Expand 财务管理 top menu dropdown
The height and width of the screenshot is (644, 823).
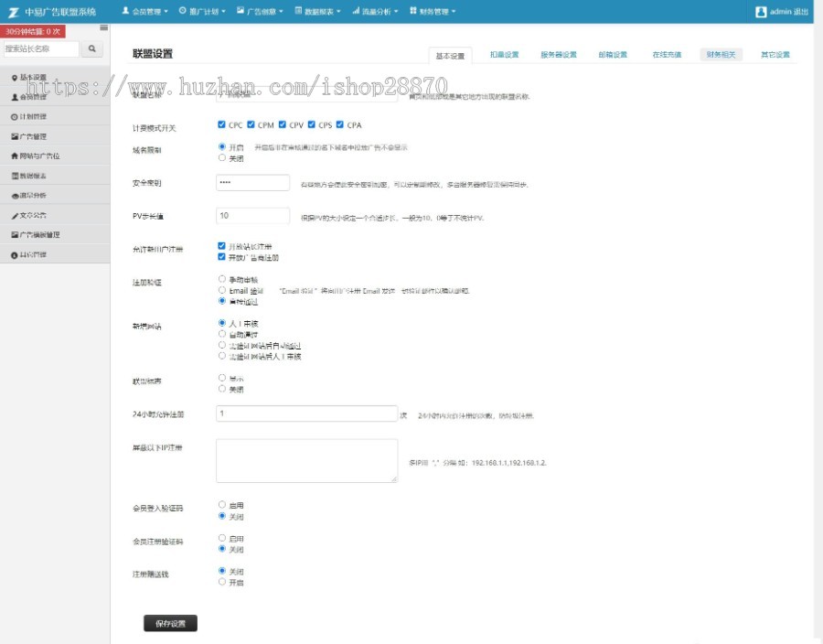pos(433,11)
